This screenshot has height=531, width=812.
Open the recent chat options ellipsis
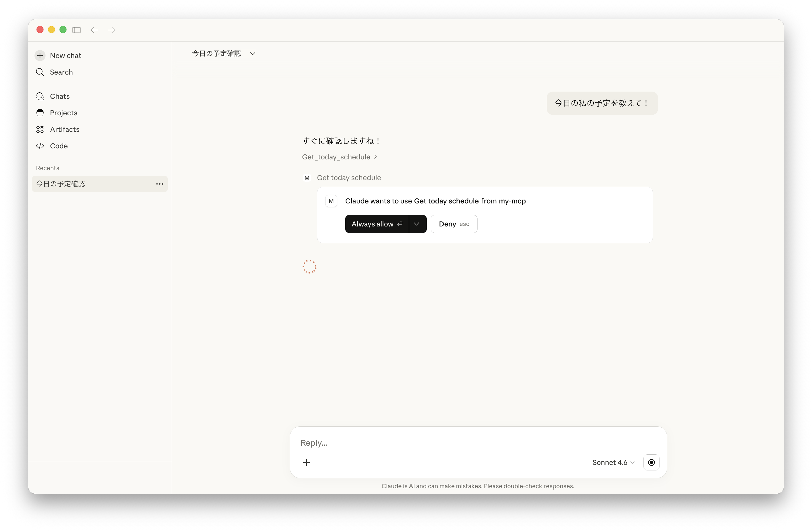click(x=159, y=184)
